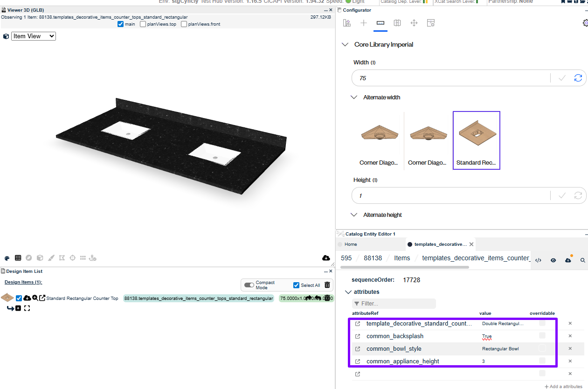This screenshot has width=588, height=389.
Task: Toggle the overridable checkbox for common_backsplash
Action: coord(542,336)
